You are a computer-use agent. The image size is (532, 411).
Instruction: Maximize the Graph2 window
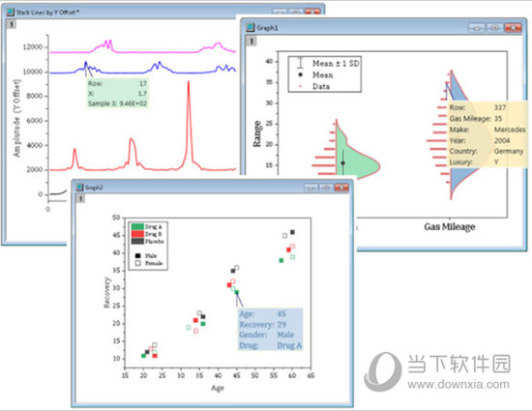pos(326,188)
